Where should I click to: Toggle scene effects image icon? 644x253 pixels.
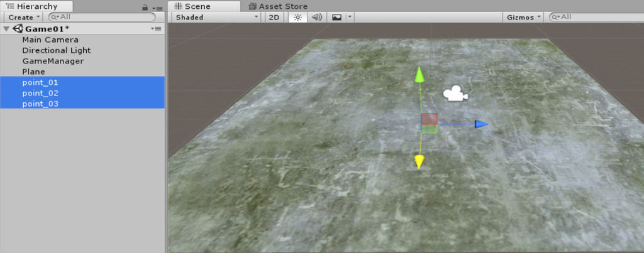(x=337, y=17)
